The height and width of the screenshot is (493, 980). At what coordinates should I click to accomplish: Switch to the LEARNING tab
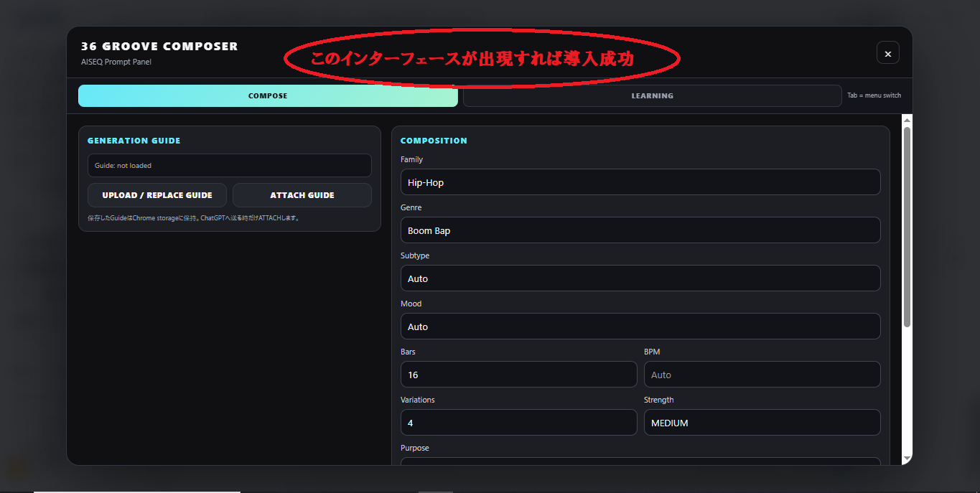(652, 95)
